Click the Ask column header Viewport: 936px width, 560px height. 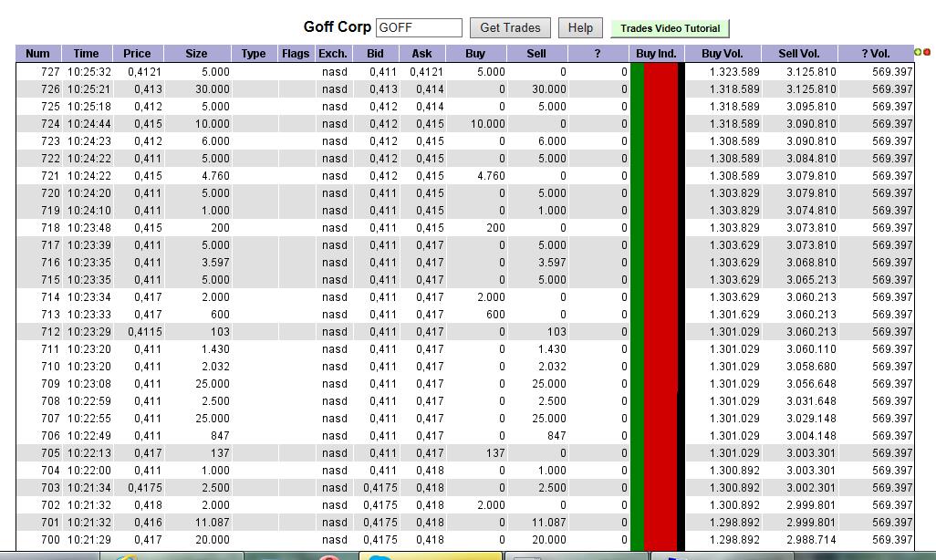click(x=422, y=53)
